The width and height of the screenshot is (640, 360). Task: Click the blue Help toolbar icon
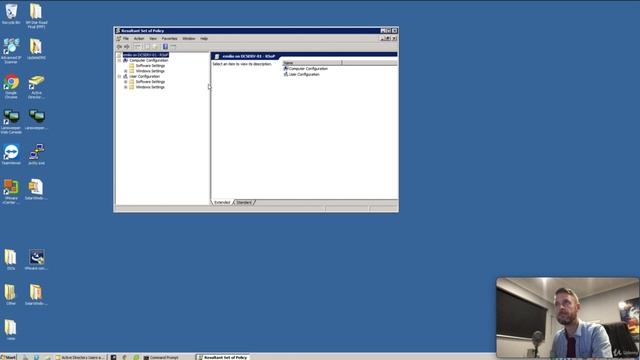coord(165,47)
